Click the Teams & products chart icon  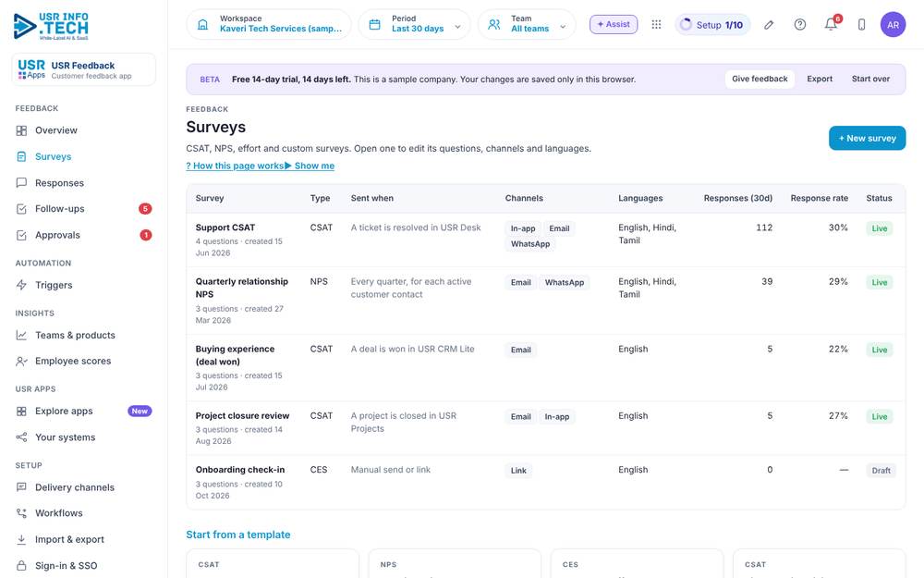click(21, 335)
